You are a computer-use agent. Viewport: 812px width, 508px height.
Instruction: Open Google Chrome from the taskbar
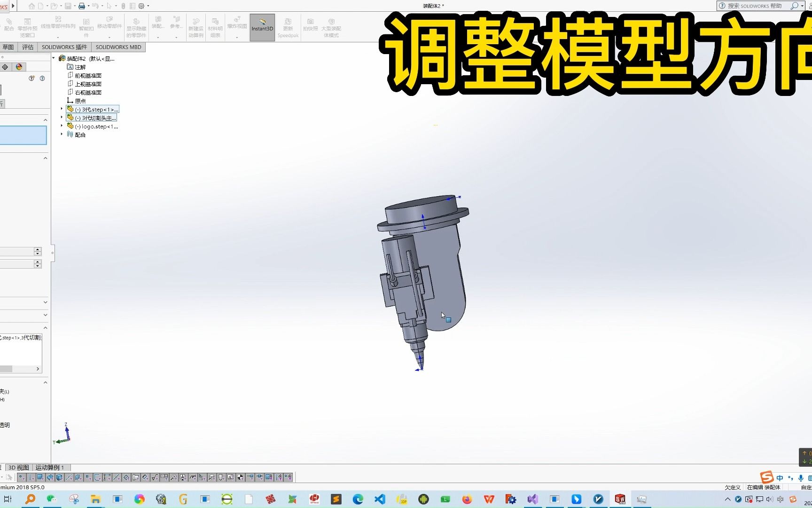point(139,499)
